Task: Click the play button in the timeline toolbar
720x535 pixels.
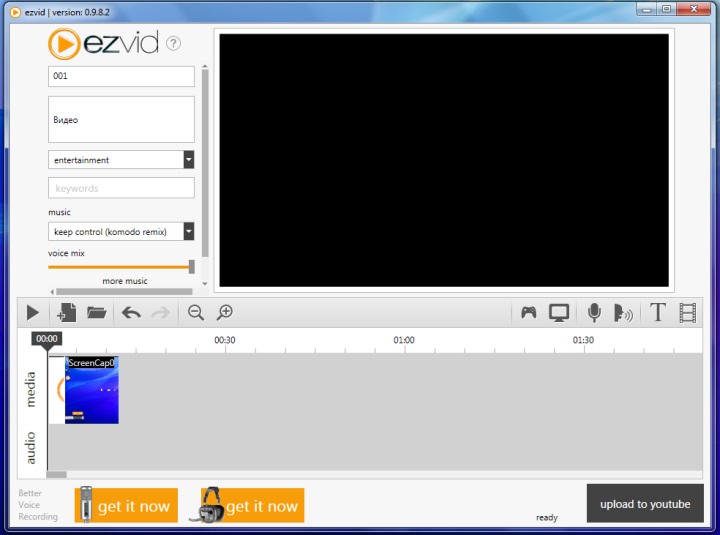Action: [32, 313]
